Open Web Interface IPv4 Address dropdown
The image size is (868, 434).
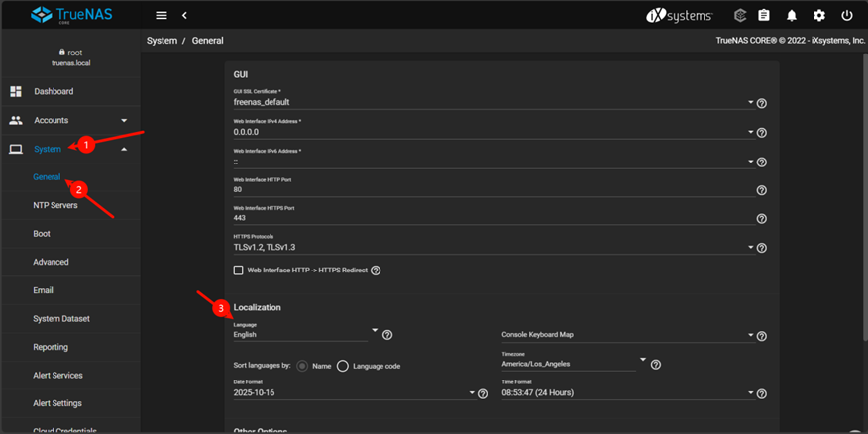(494, 132)
